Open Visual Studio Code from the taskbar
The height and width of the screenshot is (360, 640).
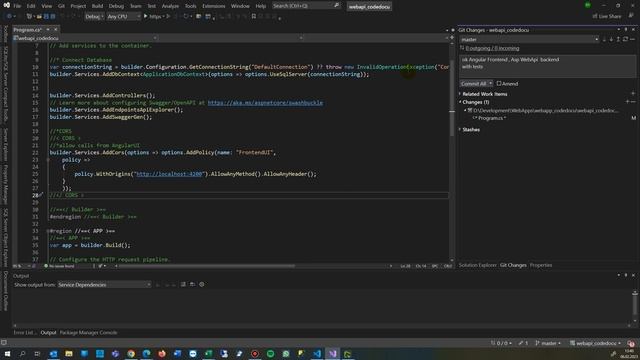point(317,353)
